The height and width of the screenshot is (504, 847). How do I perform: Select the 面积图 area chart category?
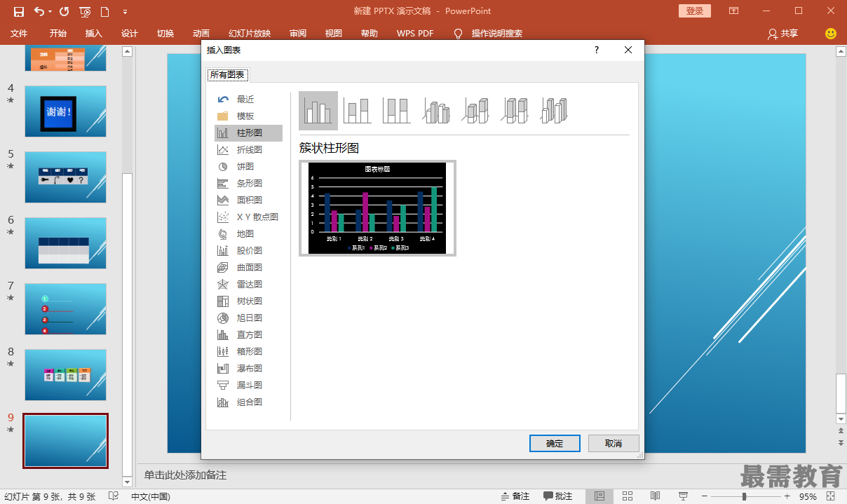pos(248,200)
